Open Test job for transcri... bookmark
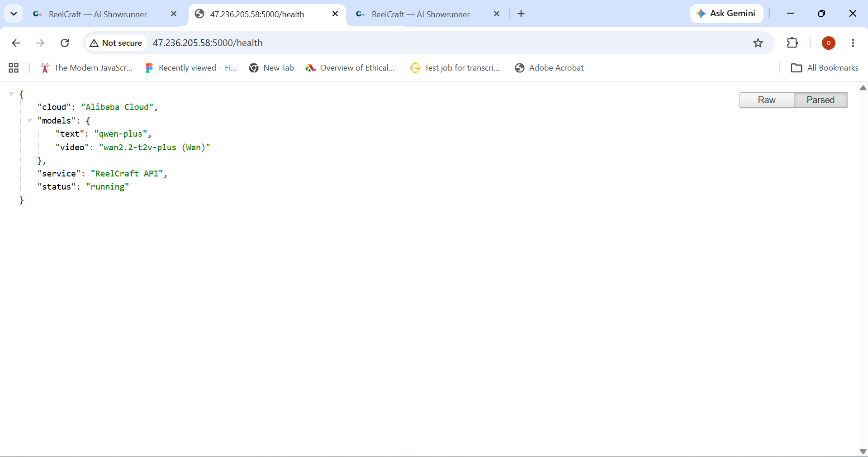 point(455,68)
